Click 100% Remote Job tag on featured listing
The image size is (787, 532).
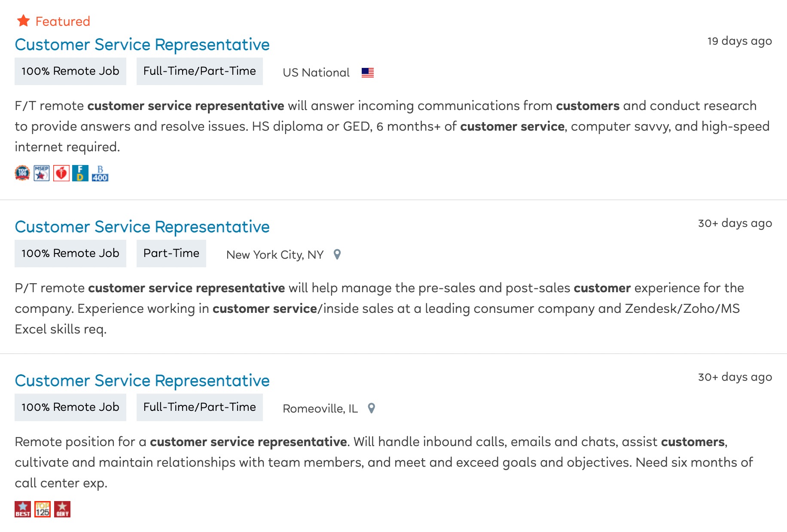[x=70, y=71]
